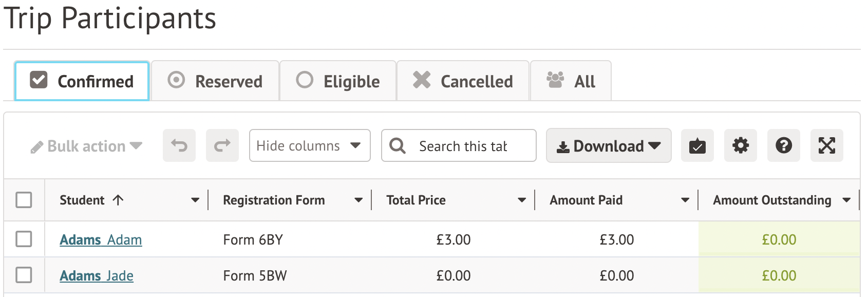Open the Adams Adam student link
The width and height of the screenshot is (868, 297).
pyautogui.click(x=101, y=240)
